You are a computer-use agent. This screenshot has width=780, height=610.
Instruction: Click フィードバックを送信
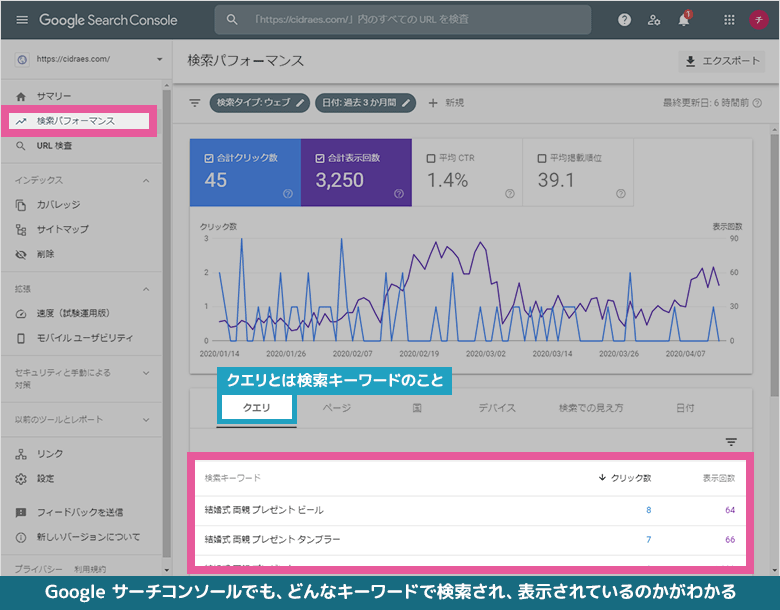point(80,512)
